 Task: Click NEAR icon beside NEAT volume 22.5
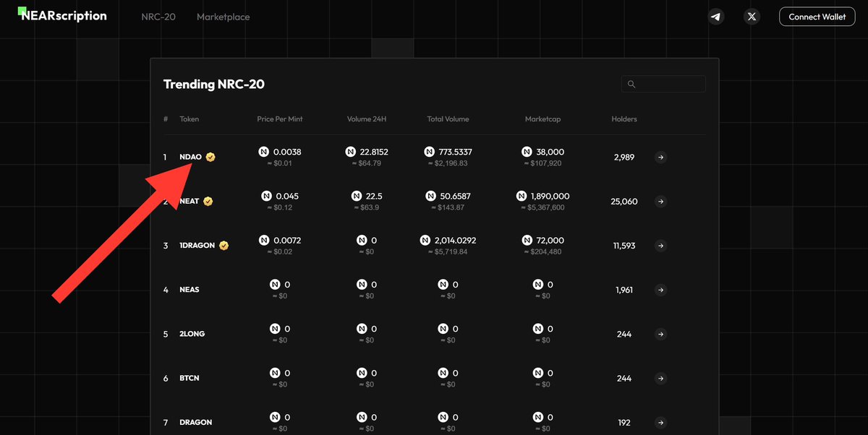pos(357,197)
